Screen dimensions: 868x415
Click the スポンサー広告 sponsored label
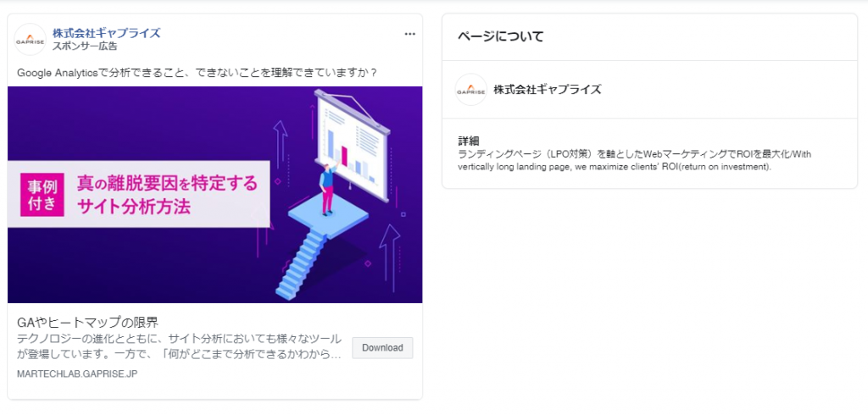coord(85,47)
